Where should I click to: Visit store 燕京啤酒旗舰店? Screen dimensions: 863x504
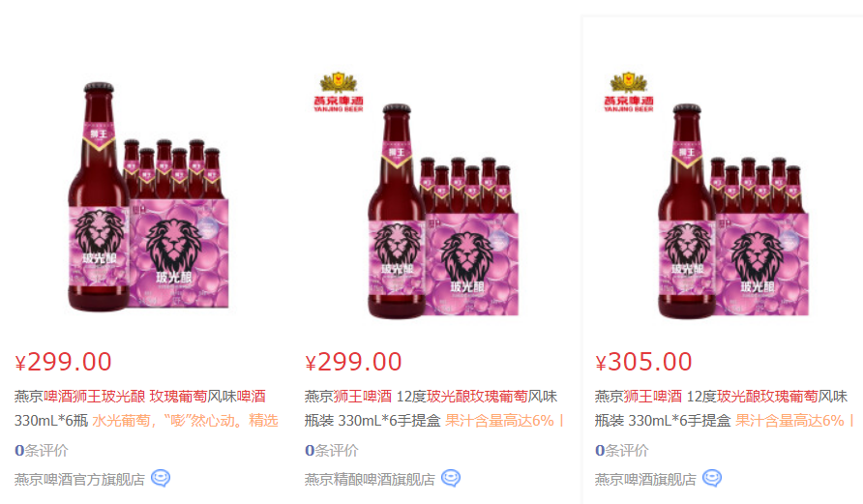[x=645, y=479]
